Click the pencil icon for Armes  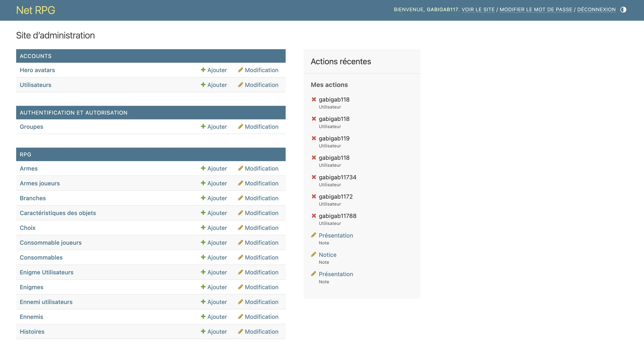click(x=240, y=168)
